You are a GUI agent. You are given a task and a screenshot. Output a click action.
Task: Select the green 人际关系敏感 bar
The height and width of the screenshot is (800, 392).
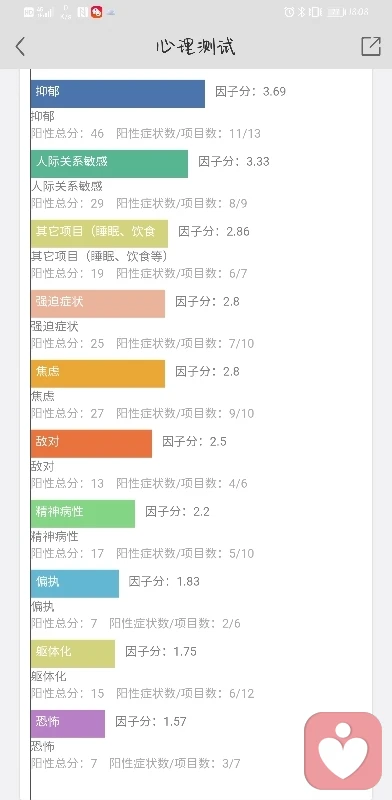click(109, 164)
